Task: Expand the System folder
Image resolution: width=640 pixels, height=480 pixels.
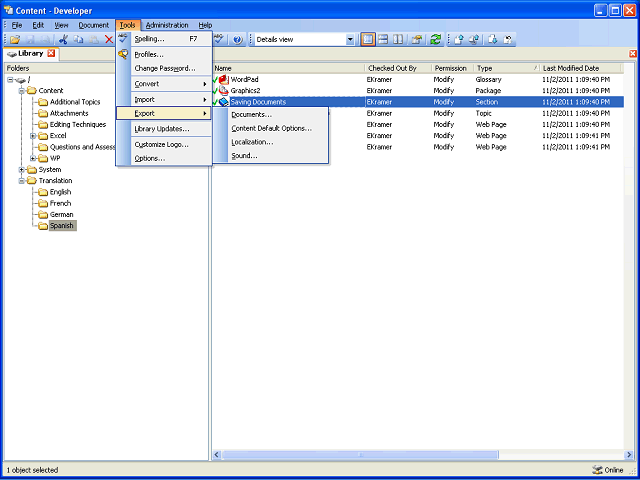Action: click(x=22, y=169)
